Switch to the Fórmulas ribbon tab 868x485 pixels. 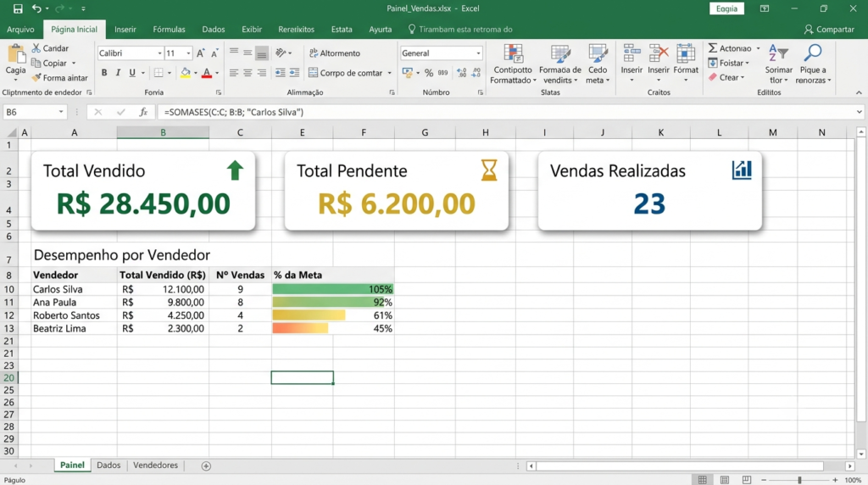click(169, 30)
